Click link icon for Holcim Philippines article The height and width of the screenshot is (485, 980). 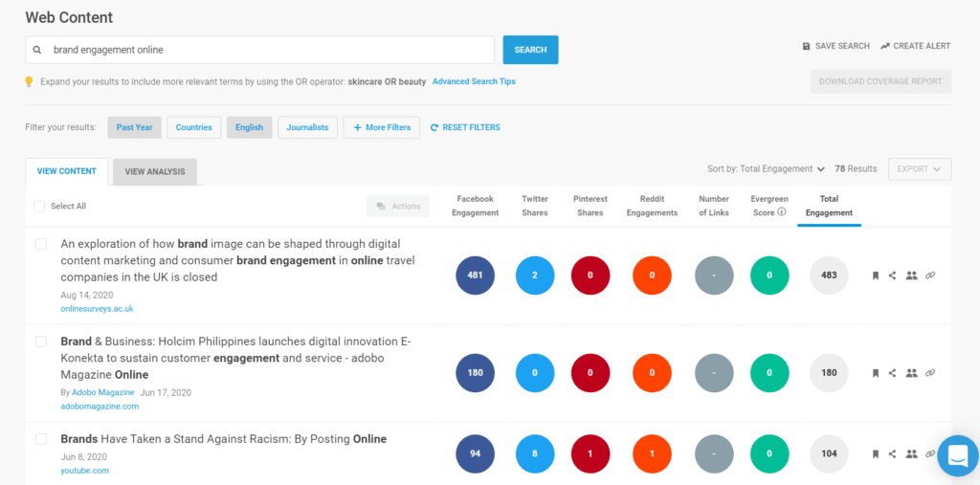(930, 373)
